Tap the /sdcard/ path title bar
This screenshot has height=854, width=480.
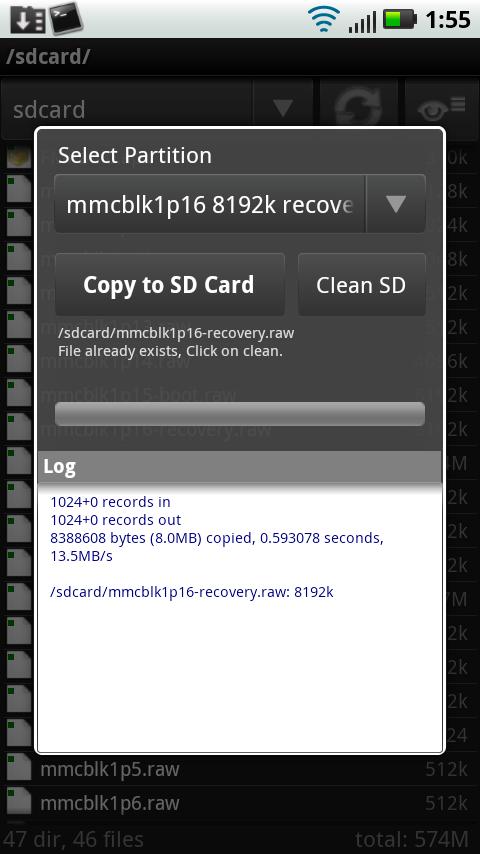(x=240, y=57)
